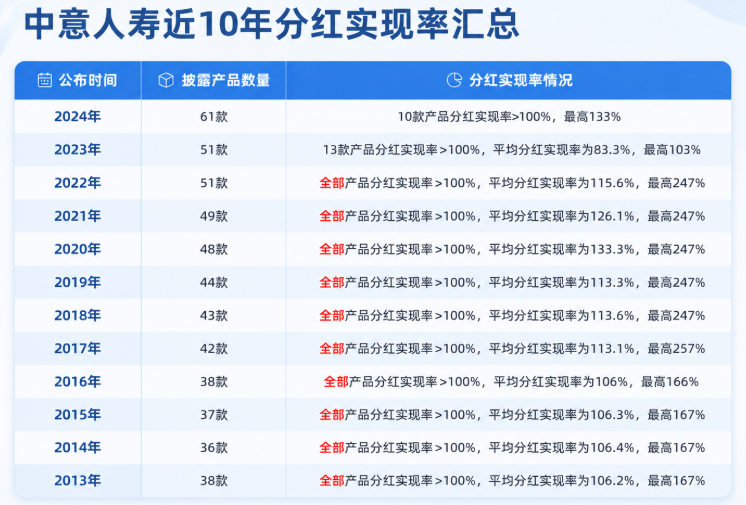Click the 61款 cell

214,117
